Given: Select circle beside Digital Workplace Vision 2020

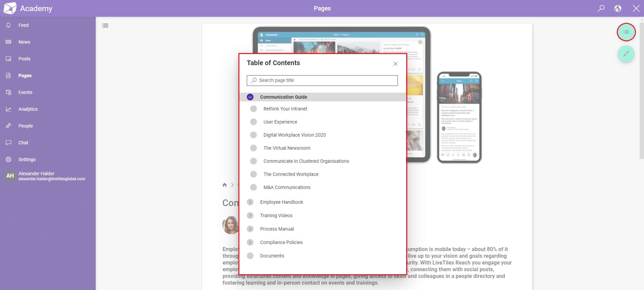Looking at the screenshot, I should point(254,135).
